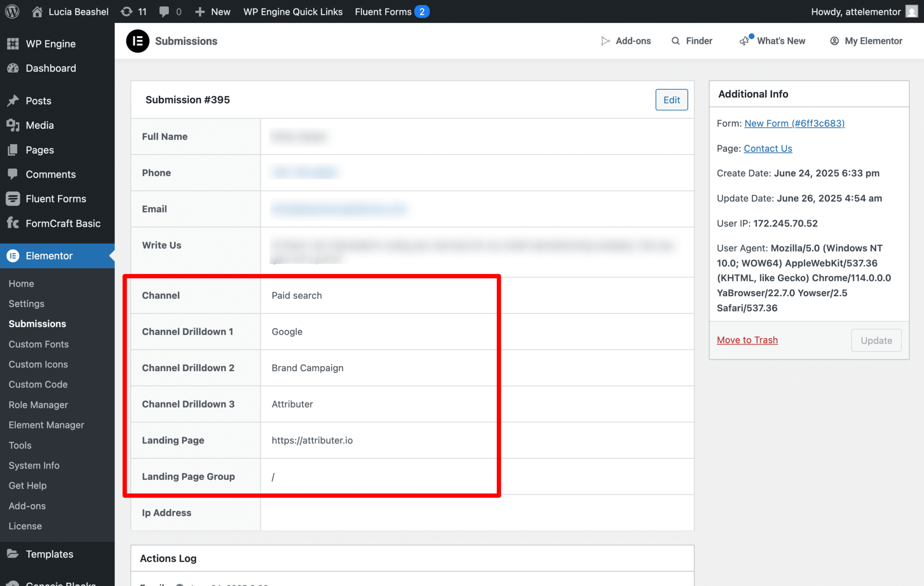Screen dimensions: 924x586
Task: Open the New Form (#6ff3c683) link
Action: click(795, 123)
